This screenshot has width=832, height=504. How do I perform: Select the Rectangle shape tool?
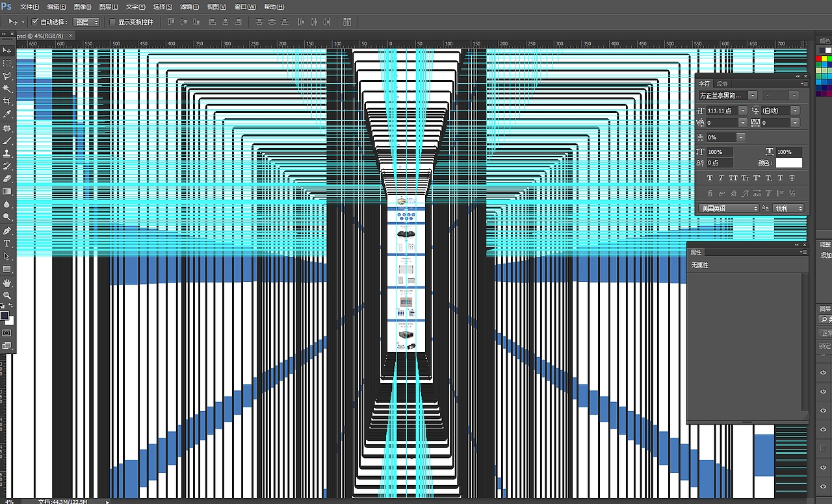coord(7,269)
